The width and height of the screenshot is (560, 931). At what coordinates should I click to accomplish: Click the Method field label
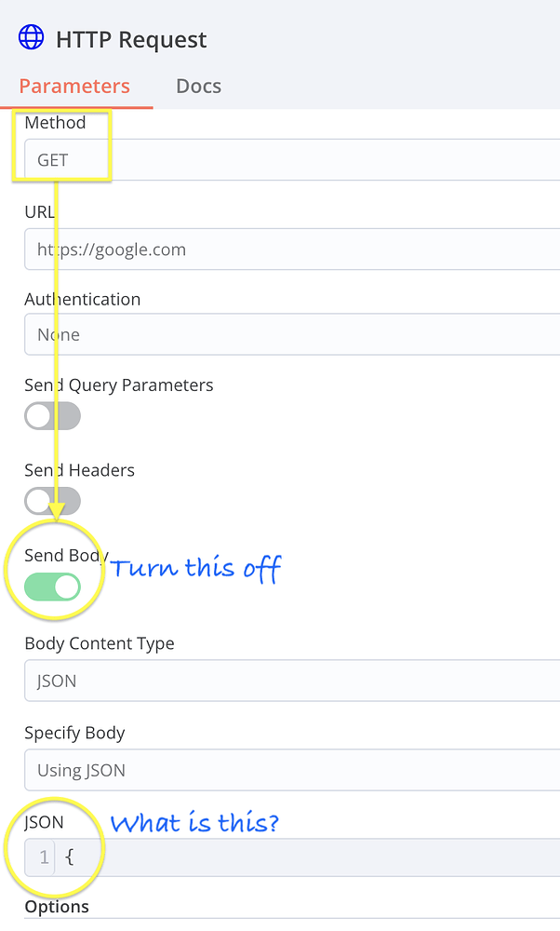point(54,122)
